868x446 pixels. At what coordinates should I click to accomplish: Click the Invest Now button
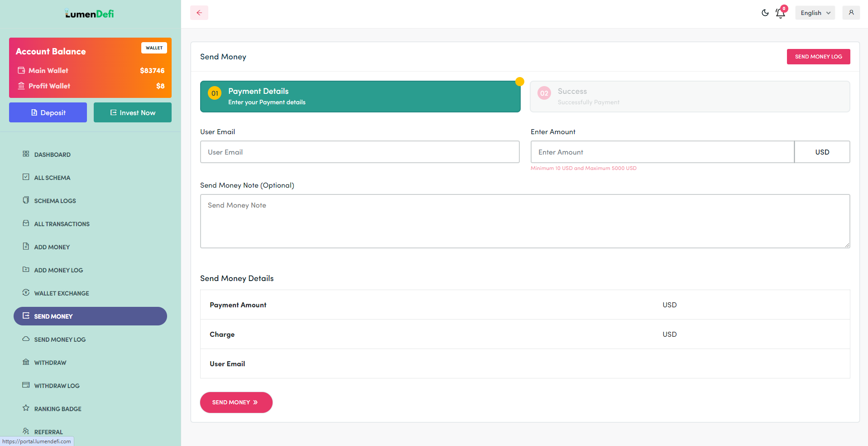tap(132, 112)
